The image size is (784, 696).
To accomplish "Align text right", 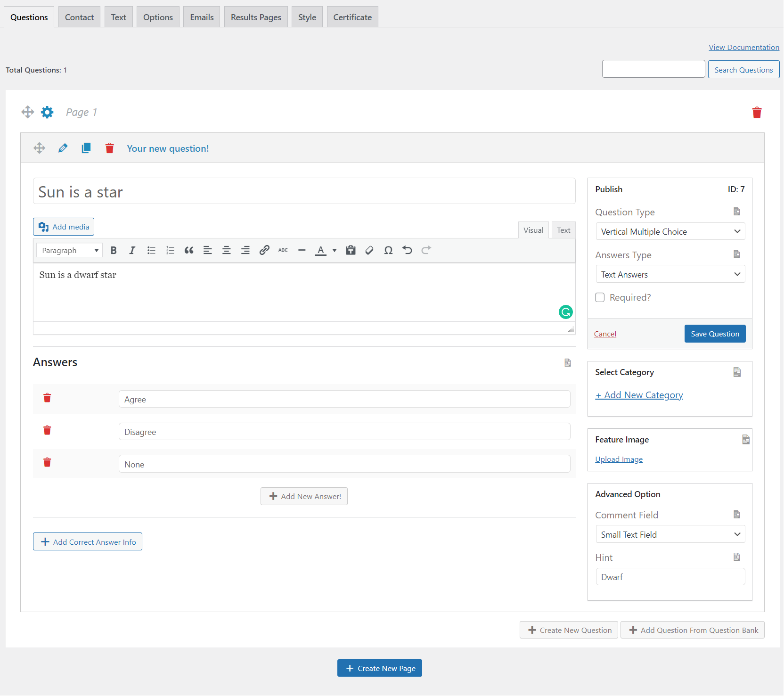I will [245, 250].
